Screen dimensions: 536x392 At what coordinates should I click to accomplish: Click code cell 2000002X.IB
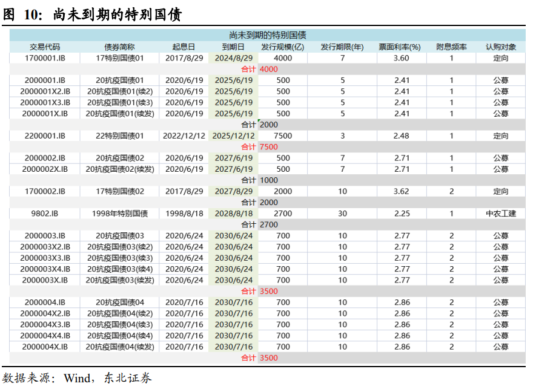(45, 169)
